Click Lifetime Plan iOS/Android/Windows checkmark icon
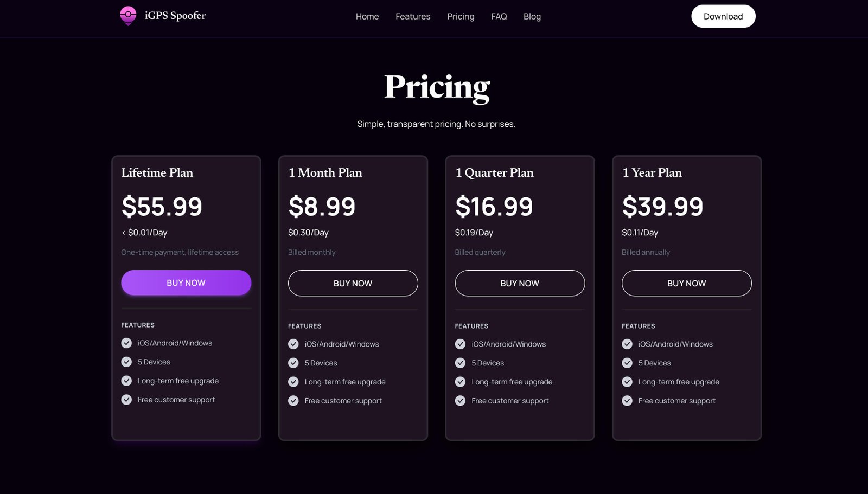Image resolution: width=868 pixels, height=494 pixels. click(126, 343)
